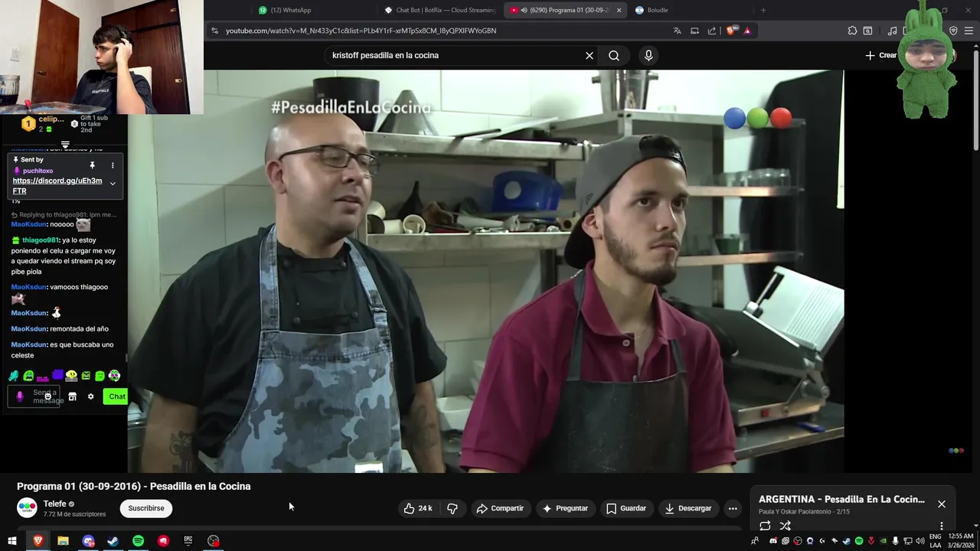The width and height of the screenshot is (980, 551).
Task: Send message with green Chat button
Action: [x=116, y=396]
